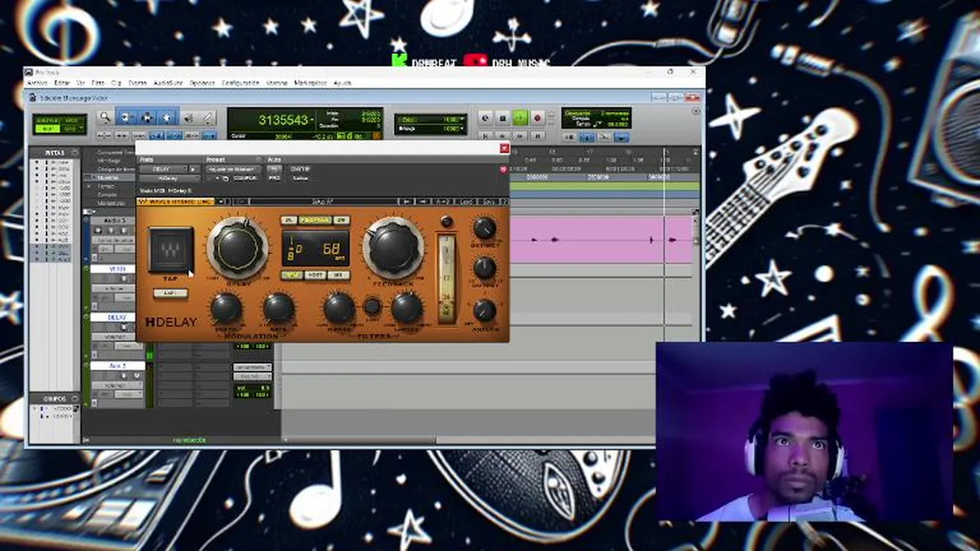Click the horizontal scrollbar of Edit window
The height and width of the screenshot is (551, 980).
(x=468, y=440)
